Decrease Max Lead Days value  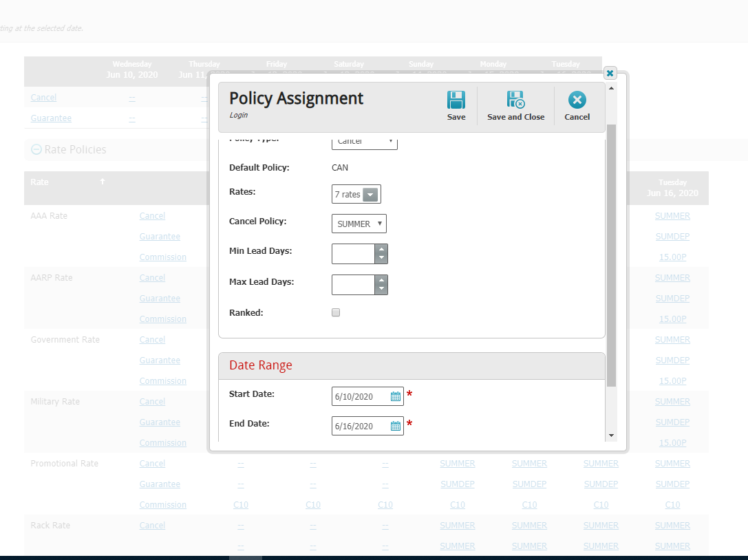381,290
